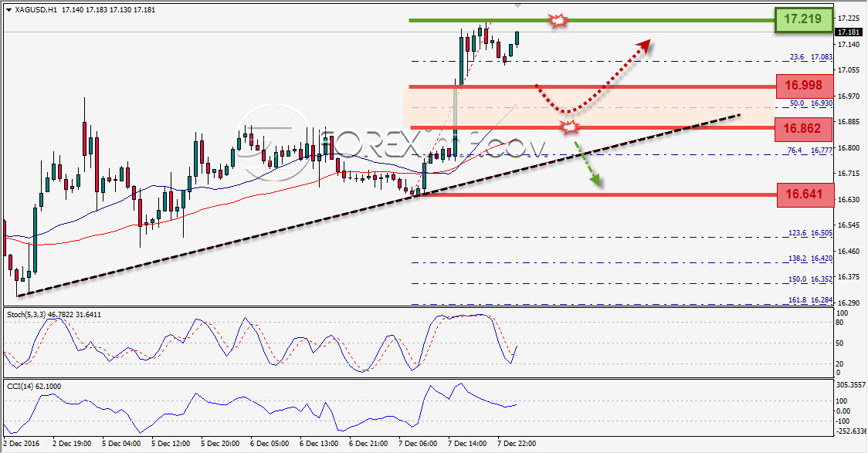Click the 16.715 price axis label
Viewport: 868px width, 453px height.
[x=848, y=174]
